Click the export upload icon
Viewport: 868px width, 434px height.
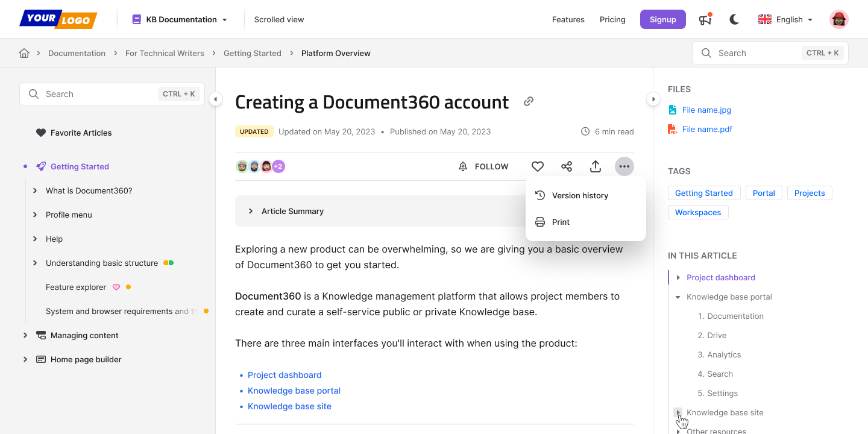click(596, 166)
